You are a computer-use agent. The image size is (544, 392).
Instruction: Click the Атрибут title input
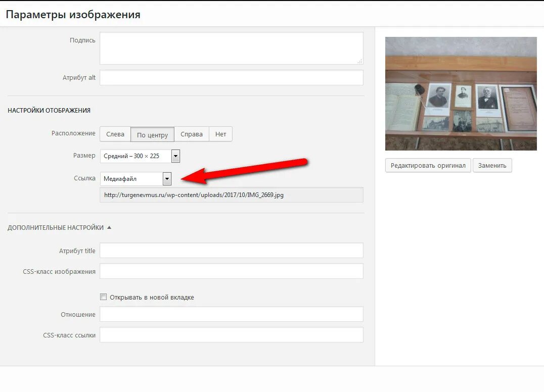pyautogui.click(x=232, y=250)
